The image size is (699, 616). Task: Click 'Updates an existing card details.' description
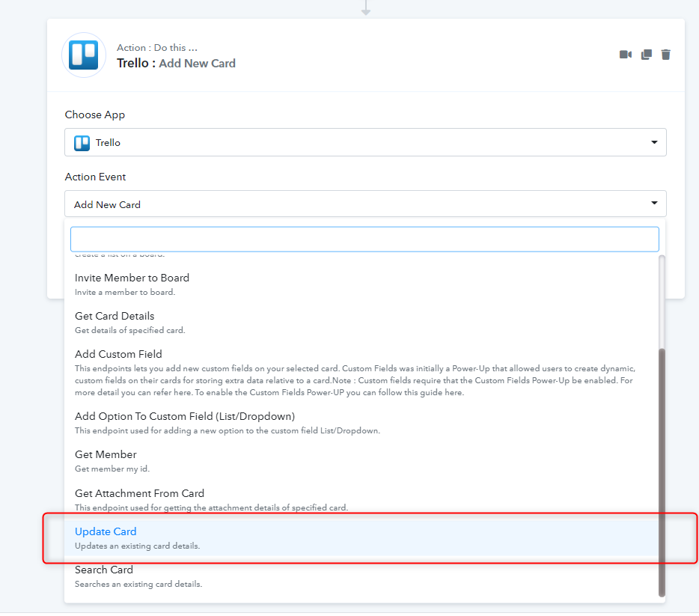point(137,546)
